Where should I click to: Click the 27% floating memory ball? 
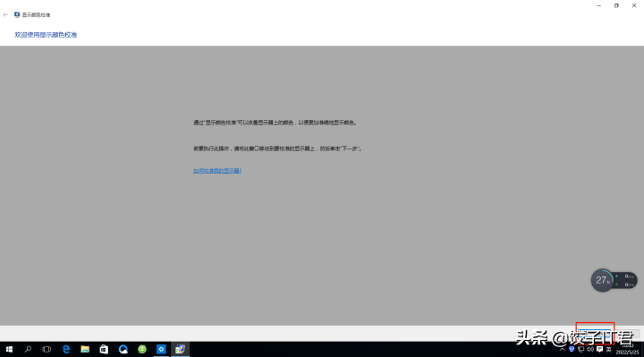click(602, 281)
